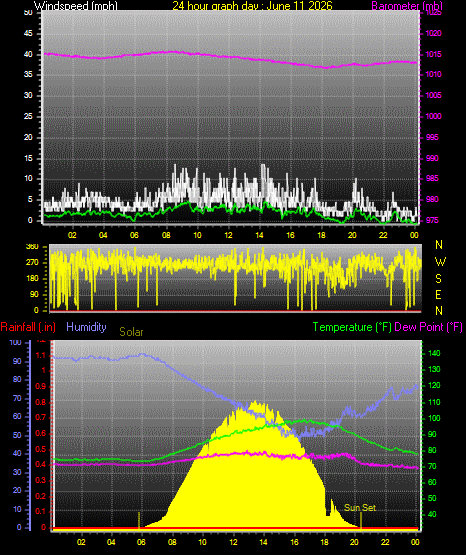466x555 pixels.
Task: Click the Humidity legend label
Action: coord(86,327)
